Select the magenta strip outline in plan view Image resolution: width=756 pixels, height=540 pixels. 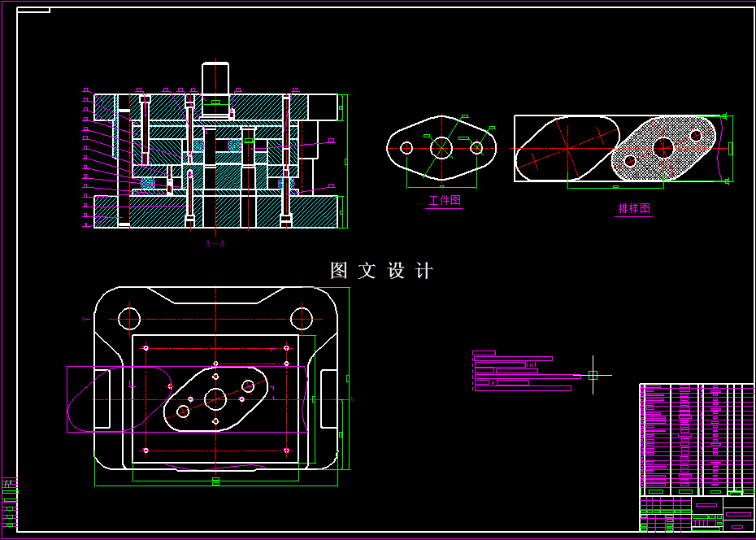188,398
